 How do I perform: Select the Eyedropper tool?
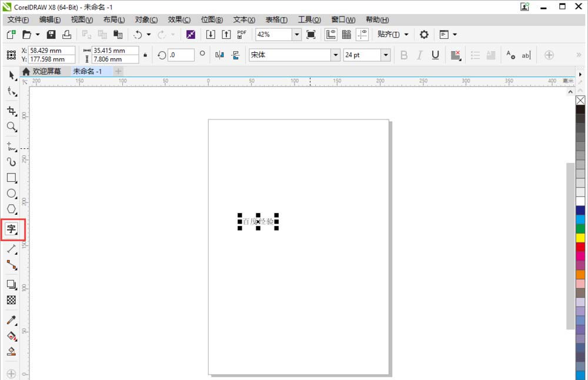click(x=11, y=321)
